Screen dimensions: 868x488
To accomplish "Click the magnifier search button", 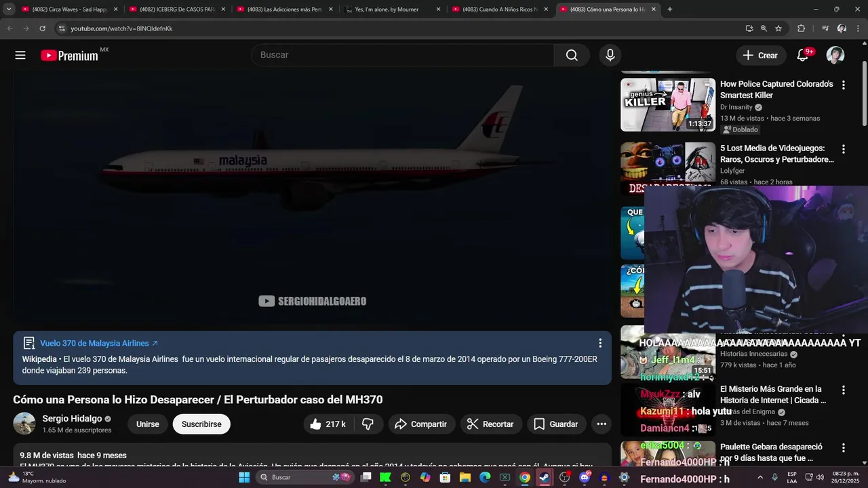I will click(x=572, y=55).
